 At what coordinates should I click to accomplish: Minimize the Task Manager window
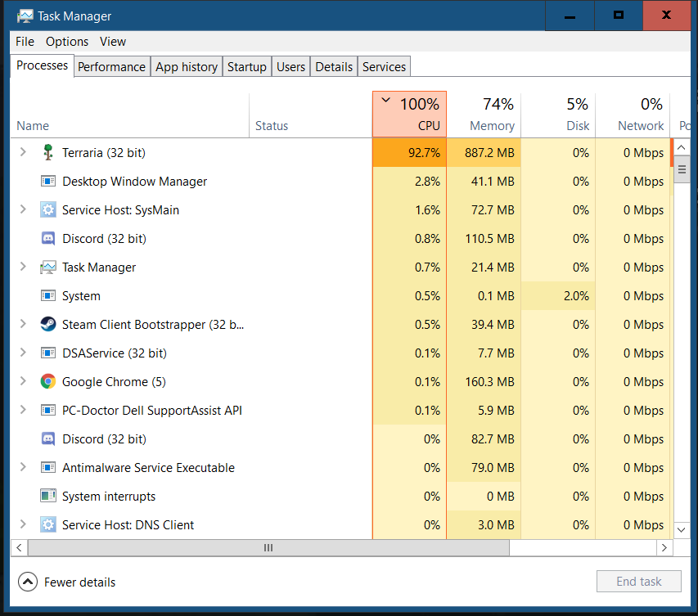click(x=570, y=16)
